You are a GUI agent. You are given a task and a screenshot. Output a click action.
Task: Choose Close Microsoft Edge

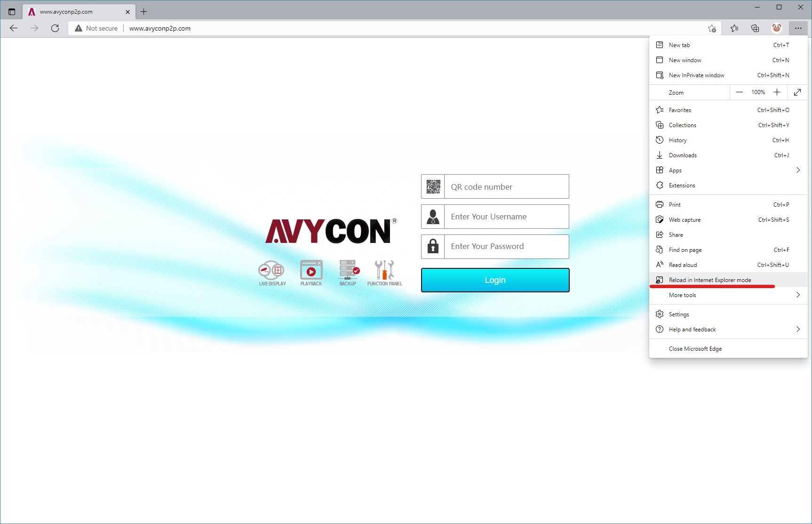tap(728, 349)
